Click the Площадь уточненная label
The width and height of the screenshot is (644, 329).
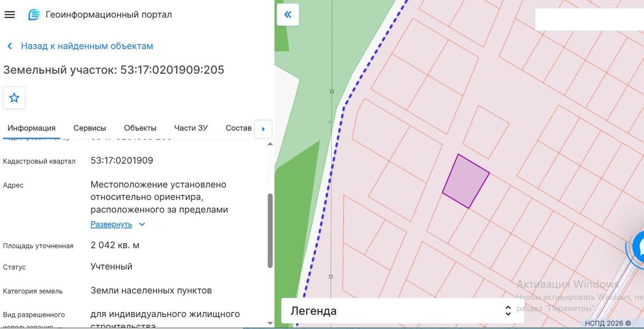tap(38, 246)
